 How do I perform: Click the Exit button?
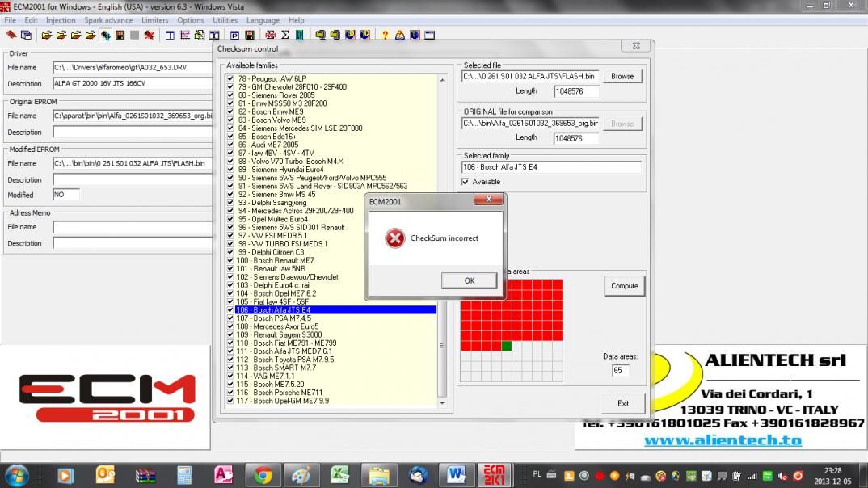623,403
